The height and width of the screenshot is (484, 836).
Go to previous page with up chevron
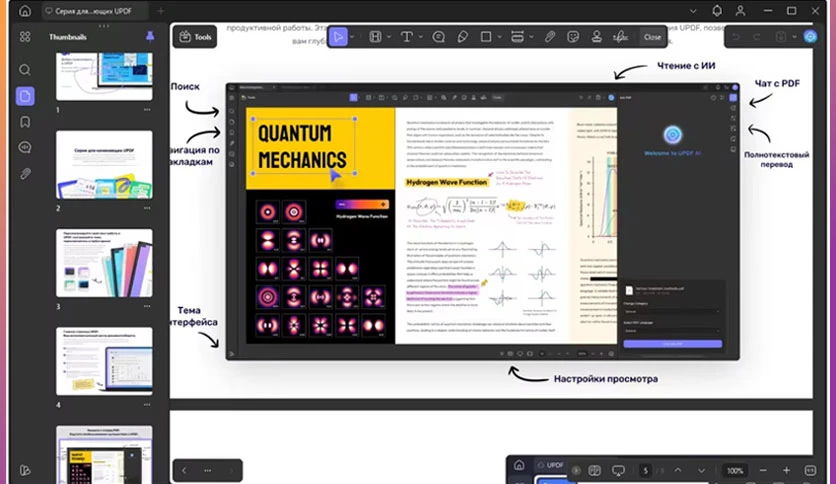(x=678, y=471)
